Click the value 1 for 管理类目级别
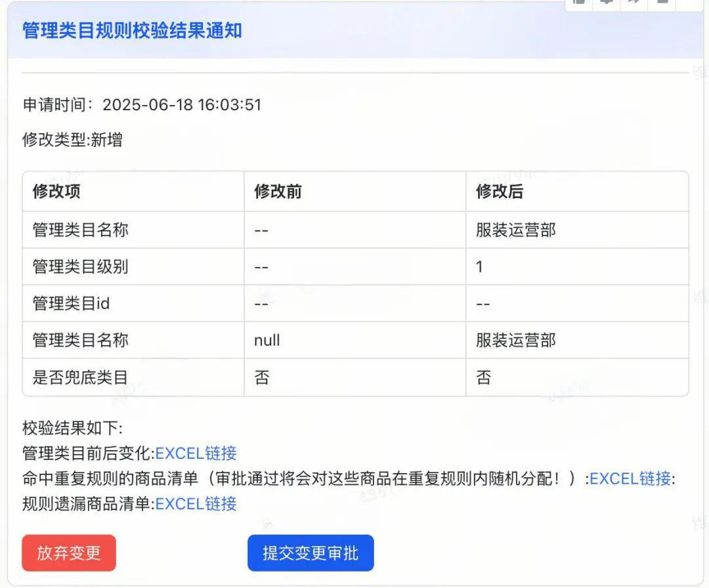Screen dimensions: 709x588 [479, 266]
